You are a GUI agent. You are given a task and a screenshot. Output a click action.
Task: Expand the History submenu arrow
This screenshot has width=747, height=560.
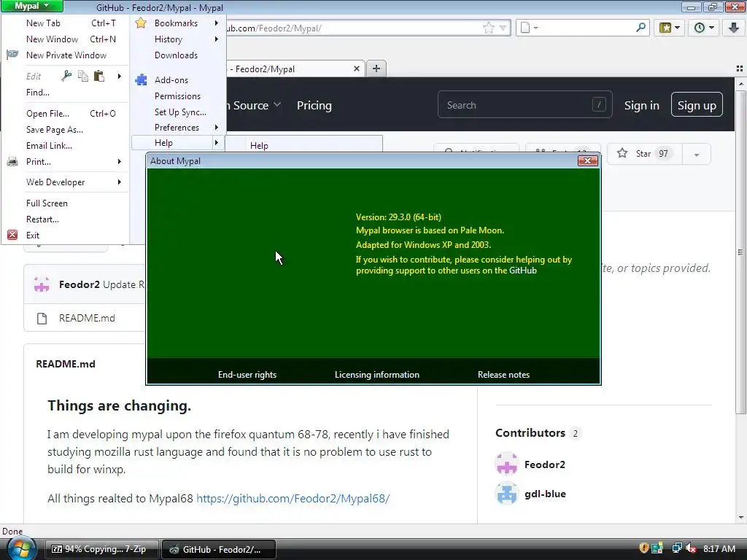(x=217, y=39)
